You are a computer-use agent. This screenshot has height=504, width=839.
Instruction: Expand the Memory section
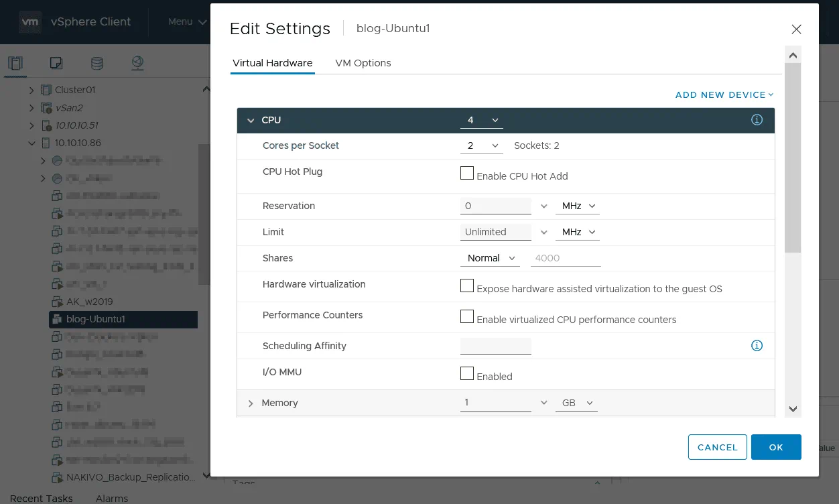pyautogui.click(x=251, y=403)
